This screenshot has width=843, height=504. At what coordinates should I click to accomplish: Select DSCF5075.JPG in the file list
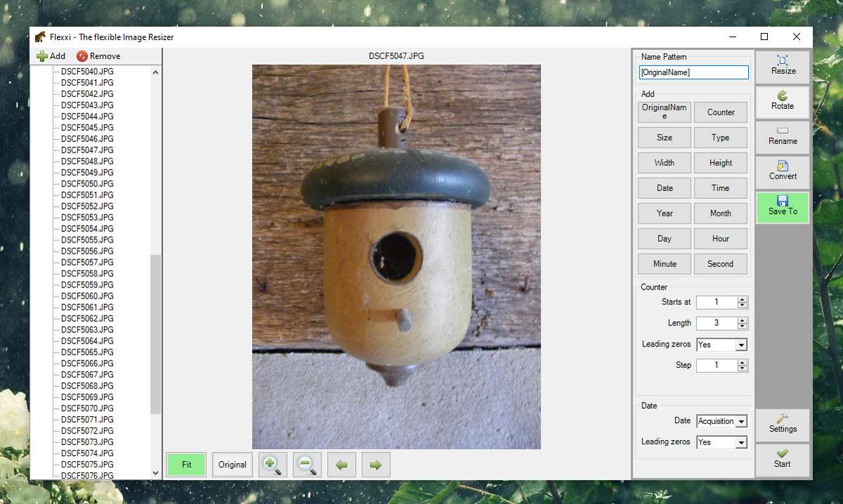tap(87, 465)
